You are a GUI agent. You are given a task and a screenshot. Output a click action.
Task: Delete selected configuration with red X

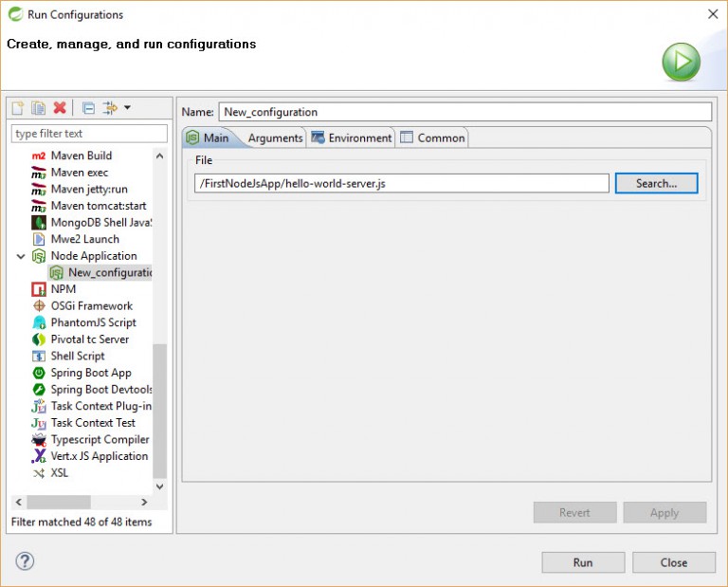[60, 108]
